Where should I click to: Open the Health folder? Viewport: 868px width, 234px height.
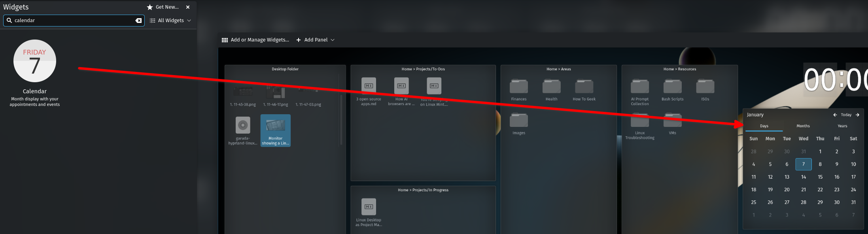point(551,90)
